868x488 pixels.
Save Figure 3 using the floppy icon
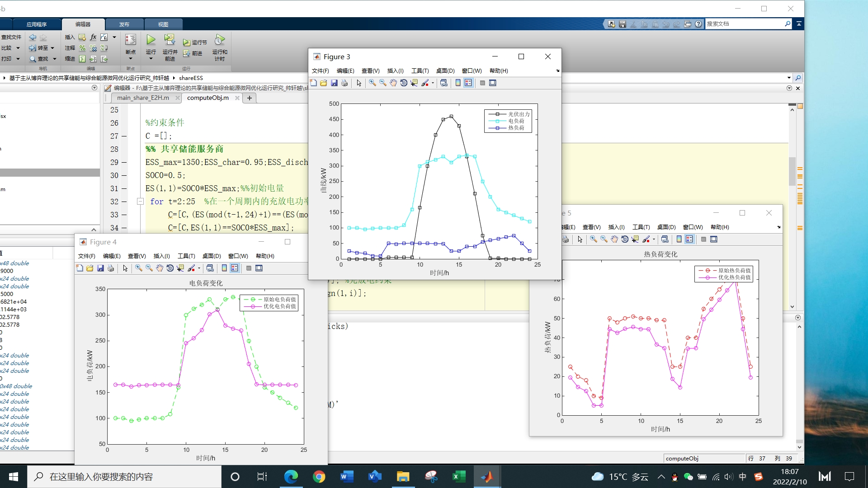coord(334,83)
